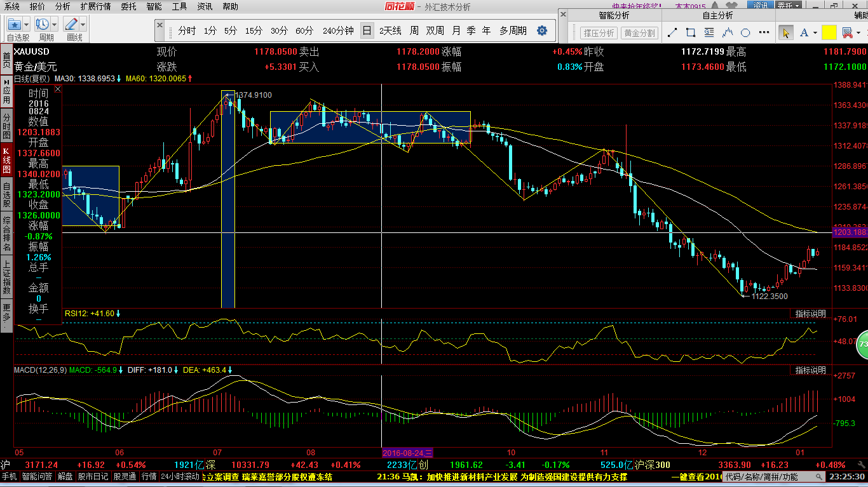The image size is (868, 487).
Task: Switch chart to 周 weekly period
Action: pyautogui.click(x=414, y=30)
